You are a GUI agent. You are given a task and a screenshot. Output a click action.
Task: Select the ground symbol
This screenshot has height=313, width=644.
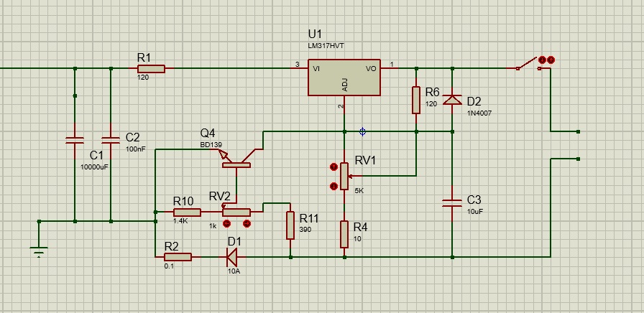[x=39, y=250]
